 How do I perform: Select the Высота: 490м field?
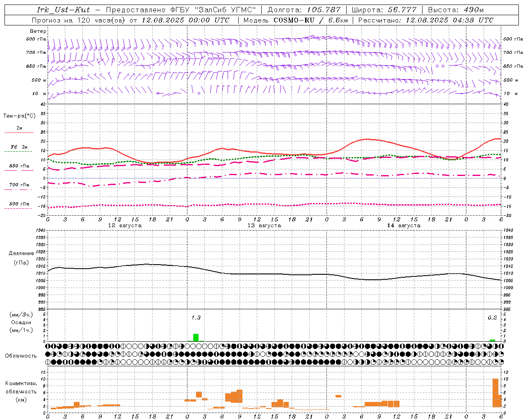click(456, 10)
